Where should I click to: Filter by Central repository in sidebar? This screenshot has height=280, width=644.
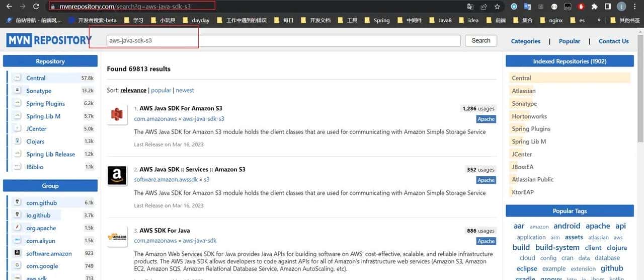36,78
